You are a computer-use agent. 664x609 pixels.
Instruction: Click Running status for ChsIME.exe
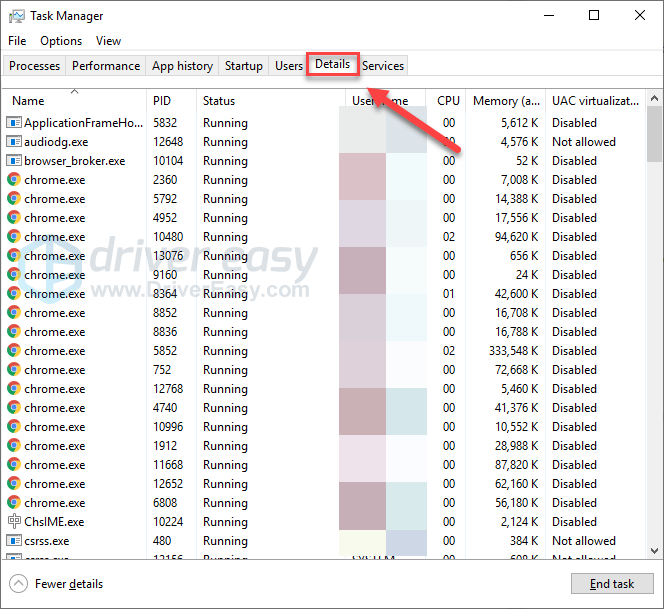point(225,522)
